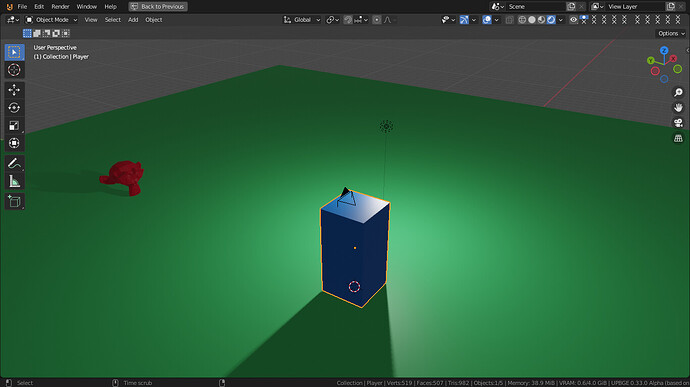The image size is (690, 387).
Task: Open the view layer browse dropdown
Action: [x=597, y=7]
